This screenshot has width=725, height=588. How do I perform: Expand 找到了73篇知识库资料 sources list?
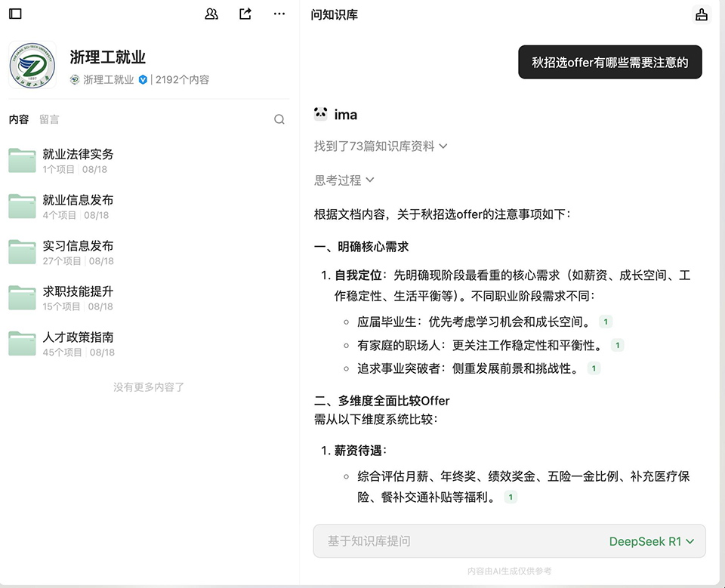click(x=381, y=146)
